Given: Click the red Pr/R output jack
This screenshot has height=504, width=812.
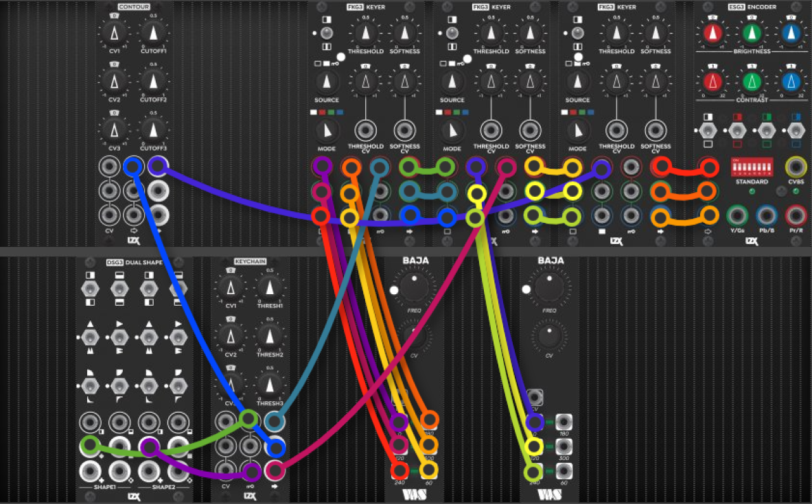Looking at the screenshot, I should point(796,215).
